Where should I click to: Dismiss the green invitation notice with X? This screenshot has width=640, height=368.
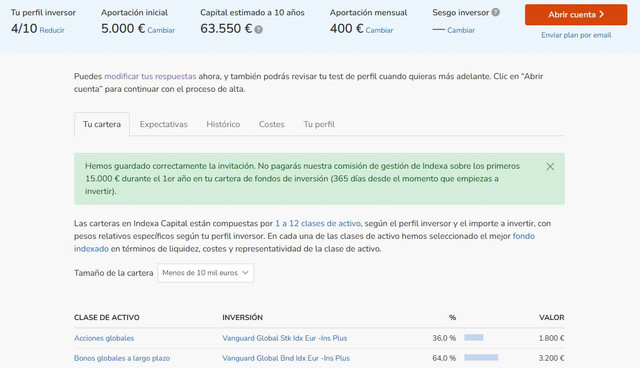tap(550, 166)
